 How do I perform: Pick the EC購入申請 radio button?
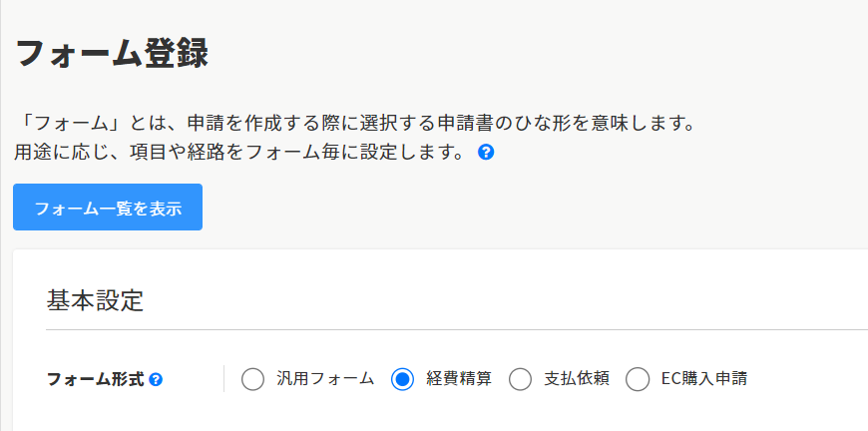tap(638, 379)
